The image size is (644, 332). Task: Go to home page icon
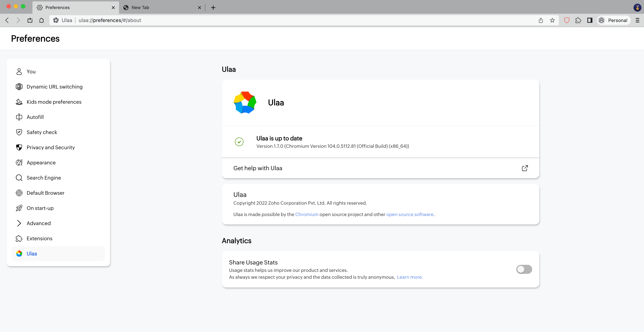point(41,20)
